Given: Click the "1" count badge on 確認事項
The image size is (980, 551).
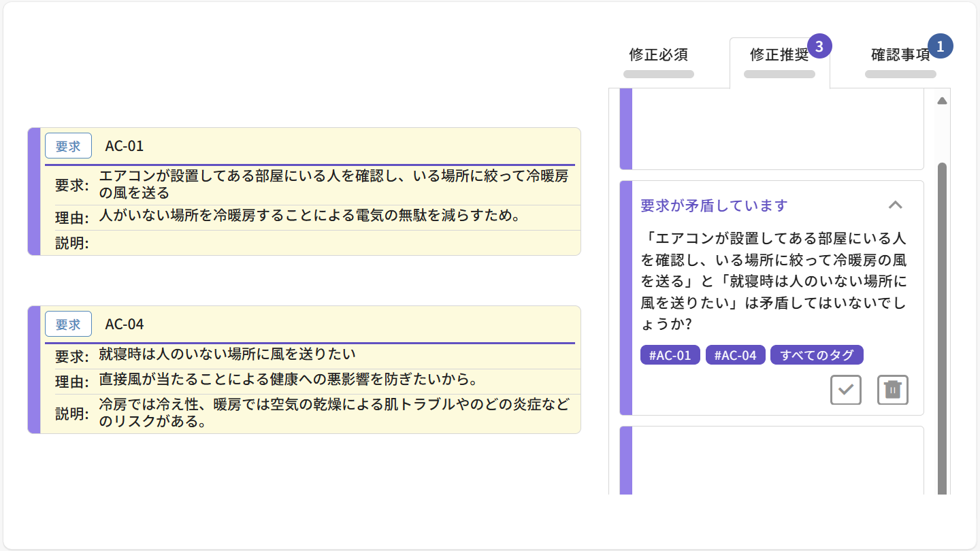Looking at the screenshot, I should coord(941,46).
